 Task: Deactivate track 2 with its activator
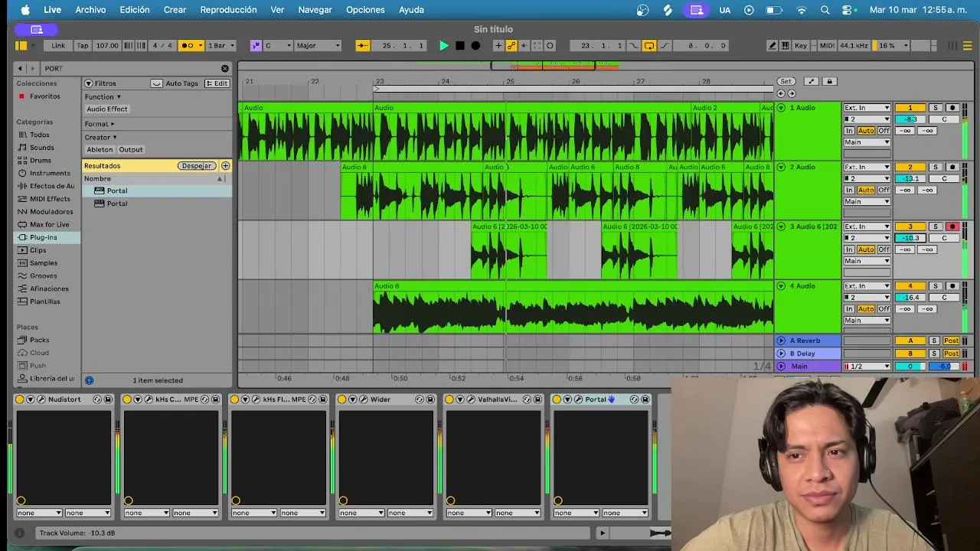910,167
